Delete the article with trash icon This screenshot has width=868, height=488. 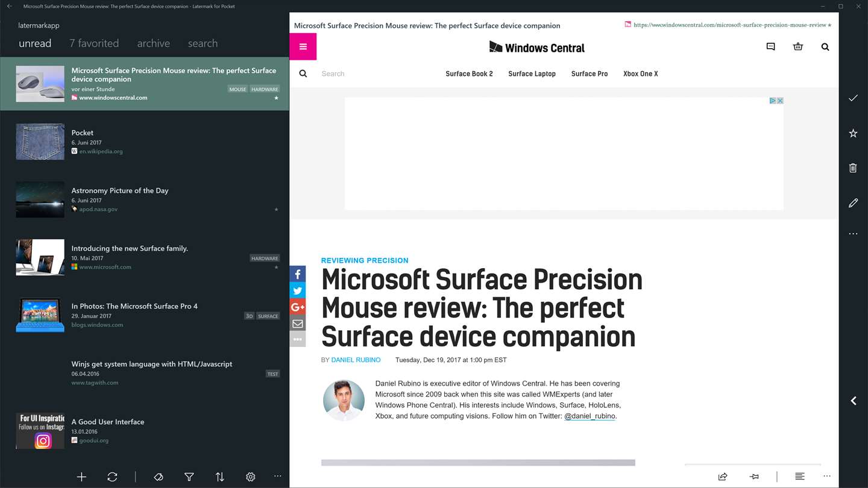tap(853, 168)
